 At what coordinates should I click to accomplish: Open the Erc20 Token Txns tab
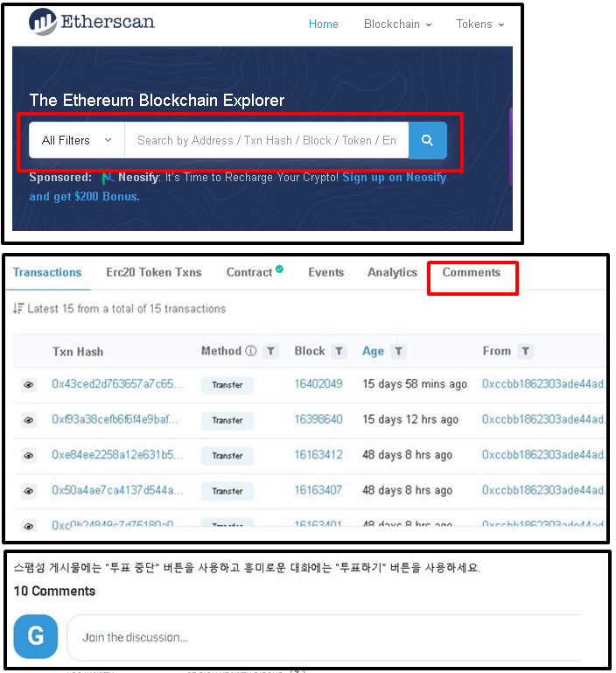pyautogui.click(x=154, y=272)
